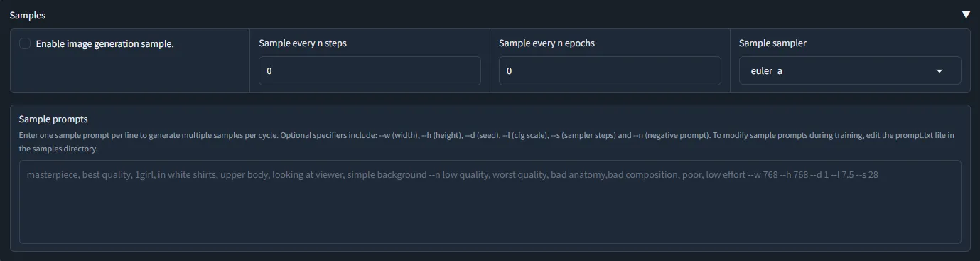The width and height of the screenshot is (980, 261).
Task: Collapse the Samples section with the triangle icon
Action: (966, 15)
